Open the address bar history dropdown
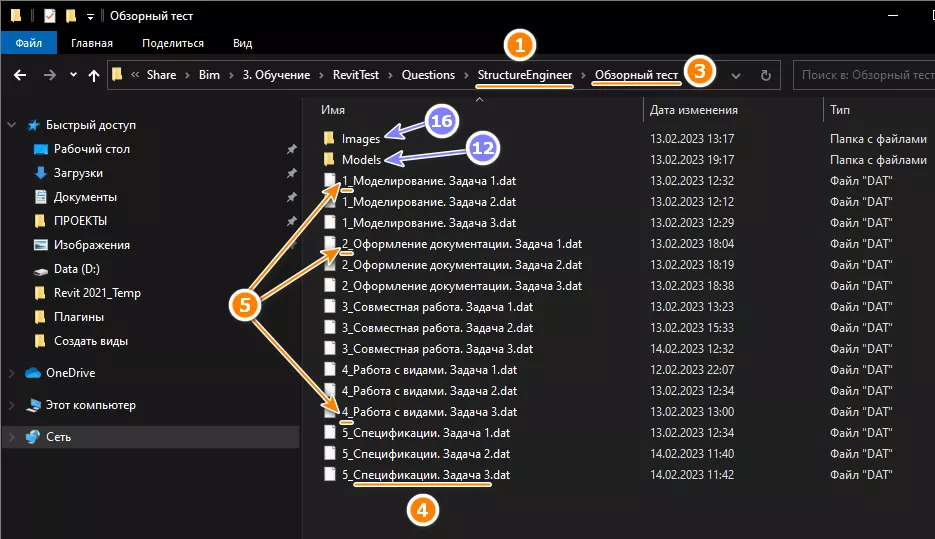This screenshot has height=539, width=935. 737,75
